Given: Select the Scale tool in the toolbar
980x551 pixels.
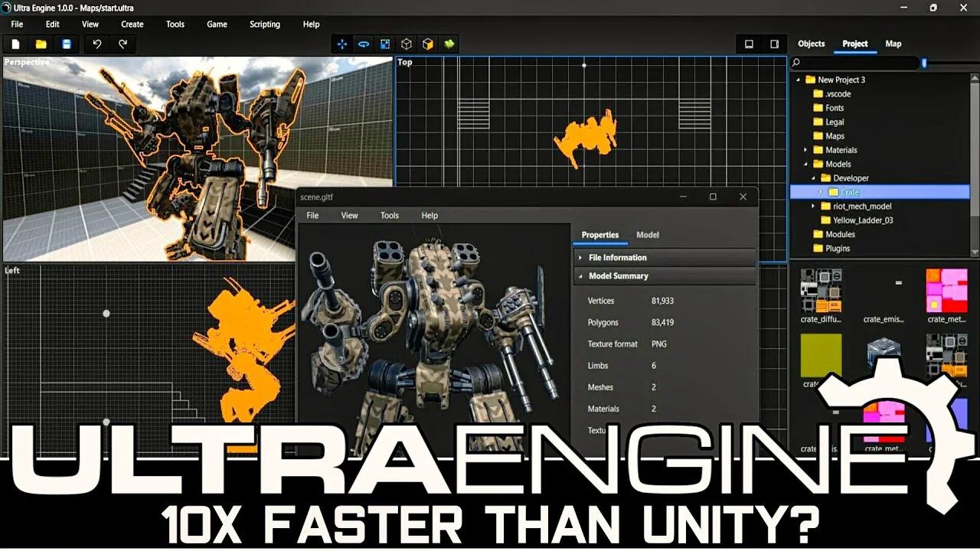Looking at the screenshot, I should pos(384,44).
